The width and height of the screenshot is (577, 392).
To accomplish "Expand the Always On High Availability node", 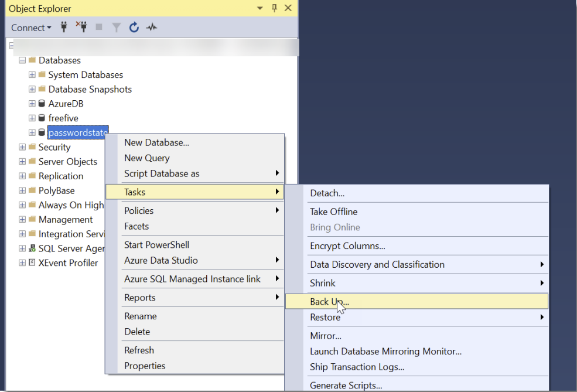I will [22, 204].
